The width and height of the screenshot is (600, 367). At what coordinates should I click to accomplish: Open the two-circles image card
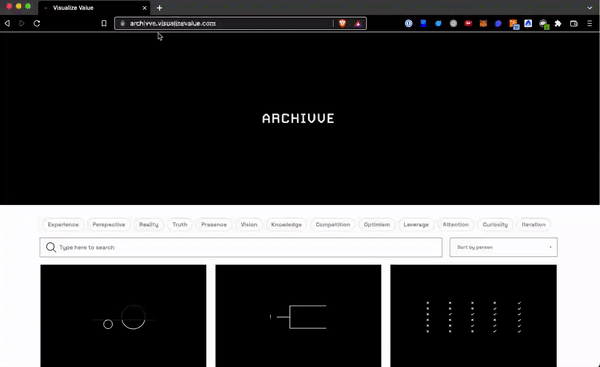click(x=123, y=316)
